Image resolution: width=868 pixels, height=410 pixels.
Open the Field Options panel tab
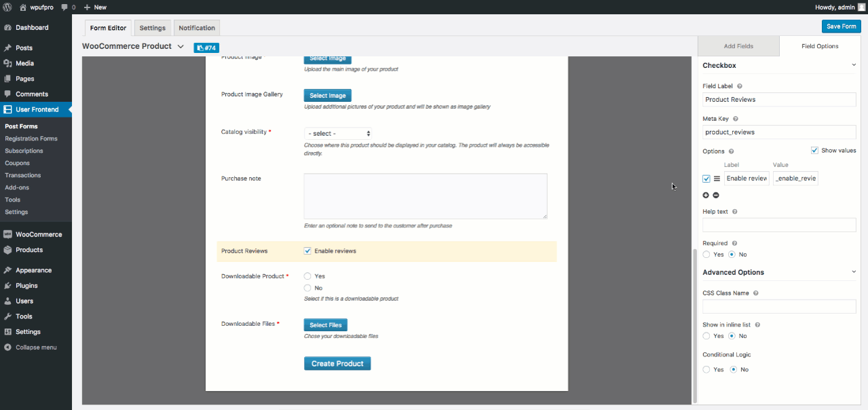(820, 46)
